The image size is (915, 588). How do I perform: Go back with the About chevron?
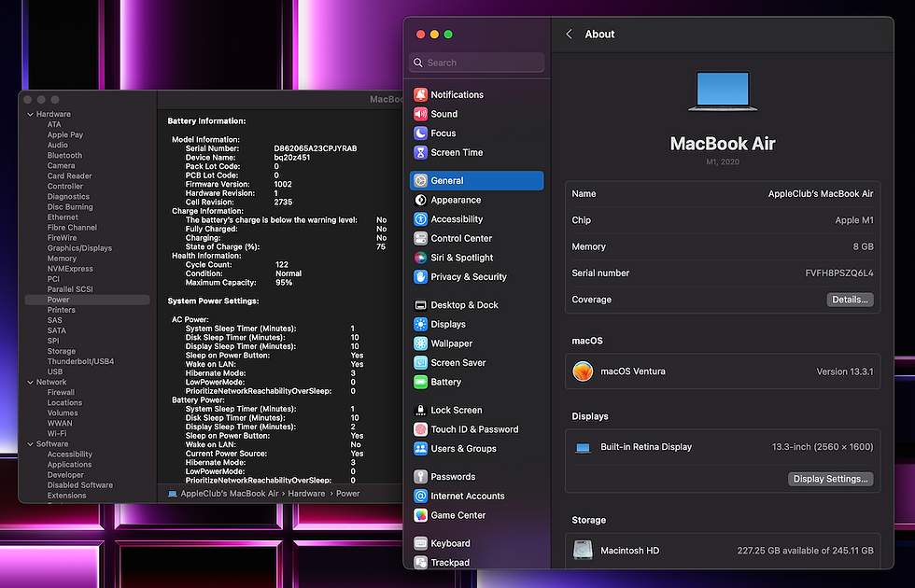pyautogui.click(x=569, y=34)
